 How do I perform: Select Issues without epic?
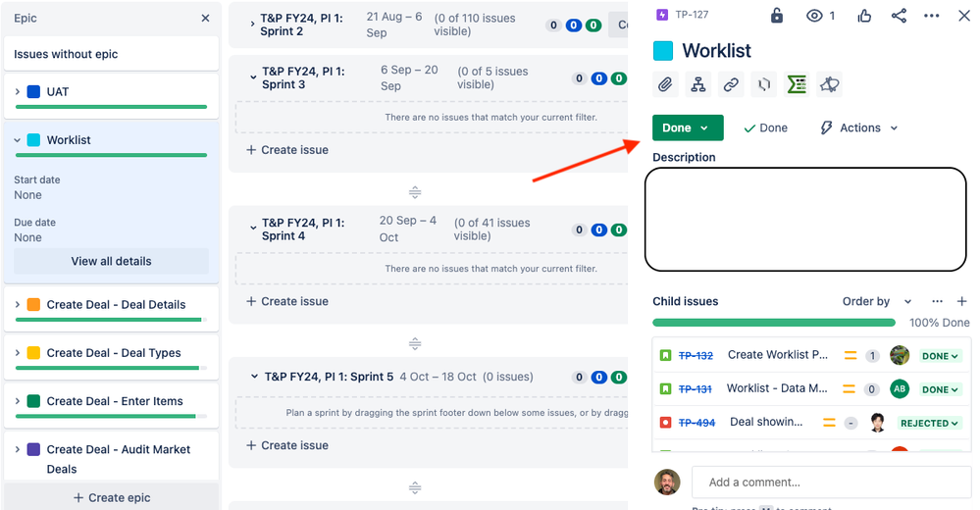point(111,54)
